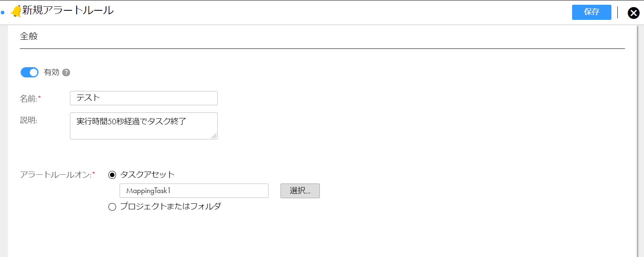This screenshot has width=644, height=257.
Task: Focus the 名前 input containing テスト
Action: (143, 98)
